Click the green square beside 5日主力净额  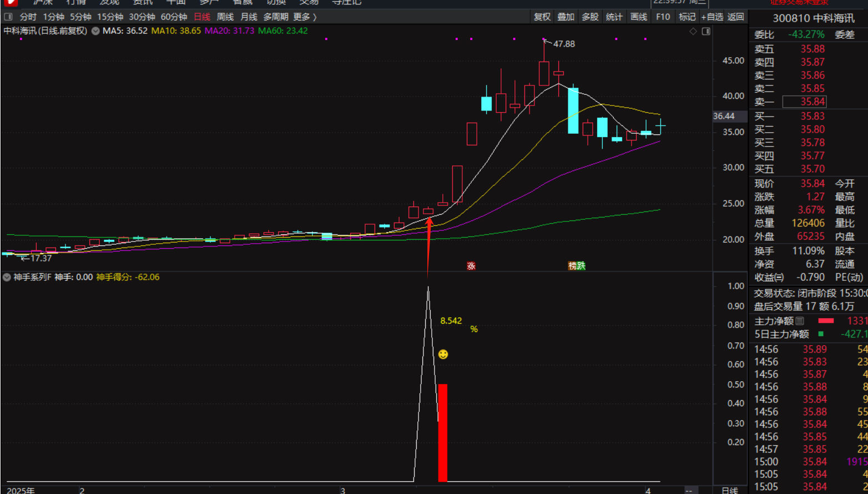click(x=821, y=334)
